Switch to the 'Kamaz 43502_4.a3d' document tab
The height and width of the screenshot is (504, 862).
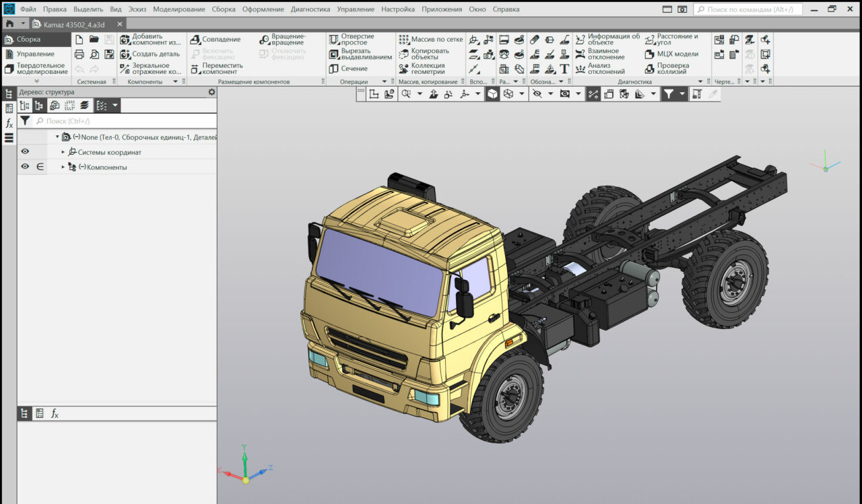(73, 24)
